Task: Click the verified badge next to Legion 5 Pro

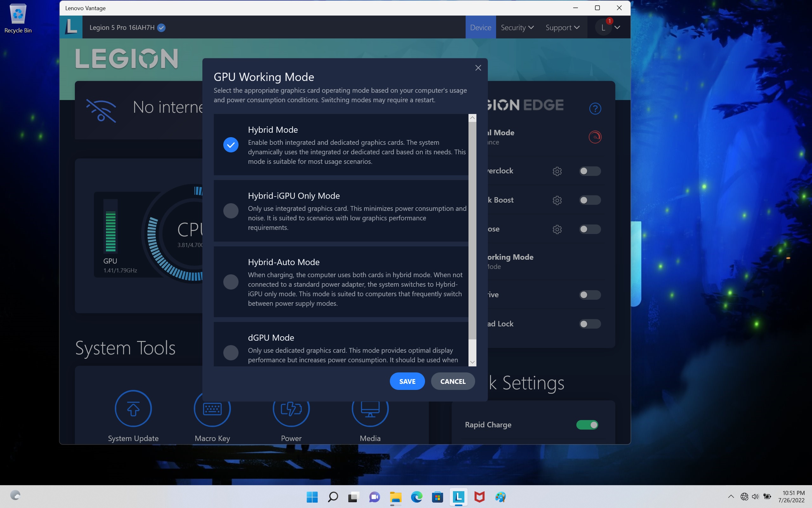Action: (x=161, y=28)
